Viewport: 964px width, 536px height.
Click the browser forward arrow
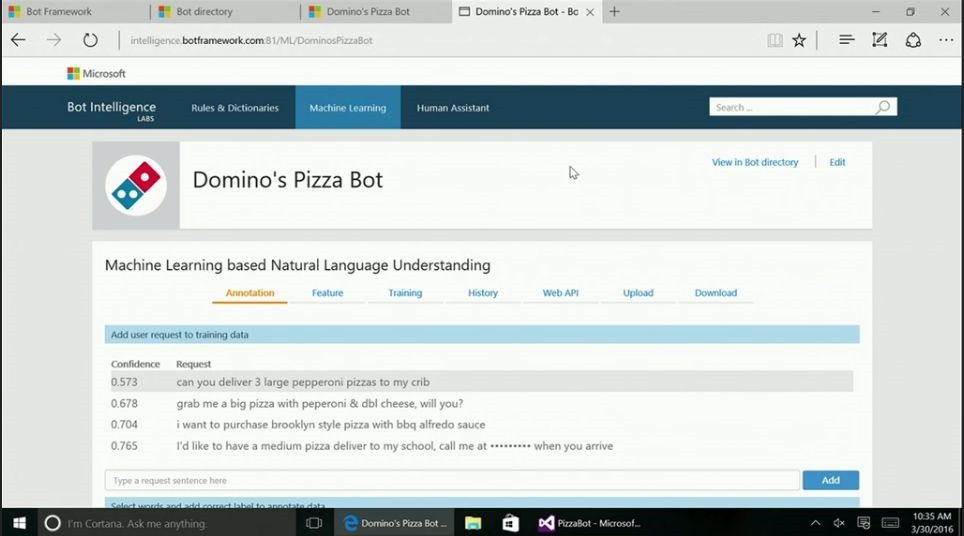pyautogui.click(x=54, y=41)
